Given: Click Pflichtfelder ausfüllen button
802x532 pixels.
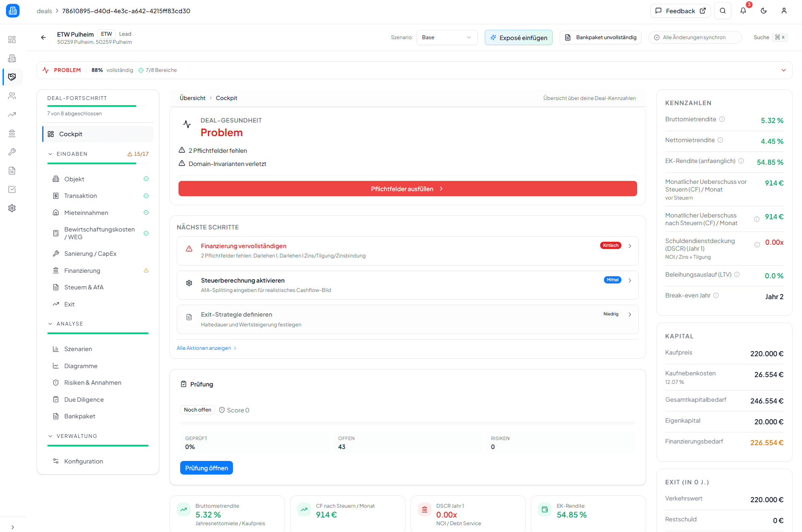Looking at the screenshot, I should click(407, 189).
